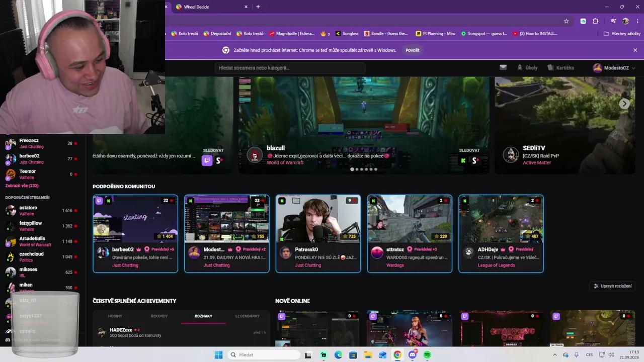Open Discord from the taskbar

click(413, 355)
